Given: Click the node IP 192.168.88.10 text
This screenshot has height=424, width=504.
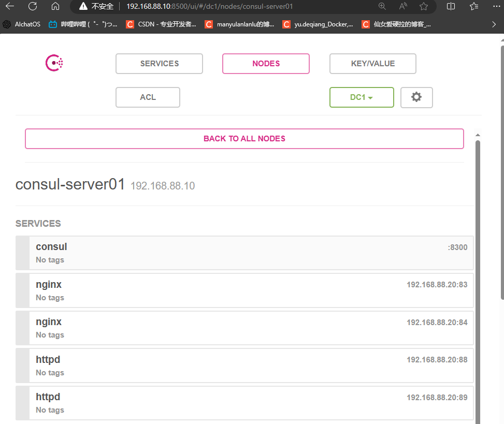Looking at the screenshot, I should (163, 186).
